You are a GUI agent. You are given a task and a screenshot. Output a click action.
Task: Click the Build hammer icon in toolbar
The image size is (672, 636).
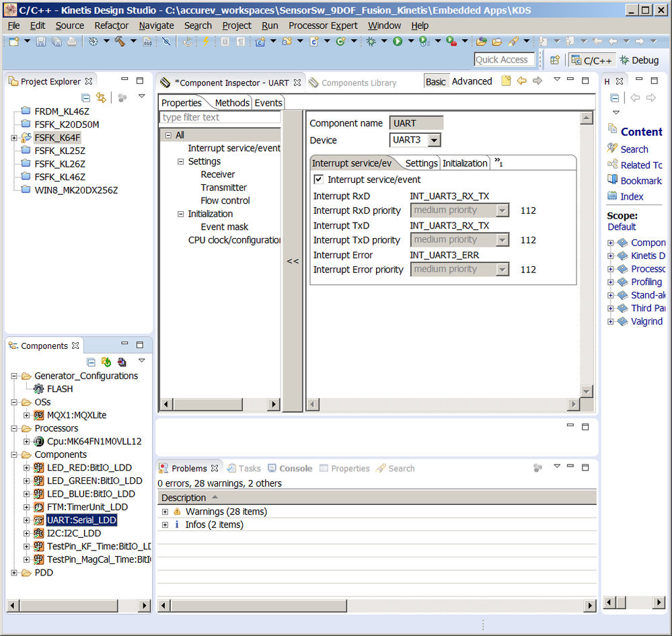120,42
